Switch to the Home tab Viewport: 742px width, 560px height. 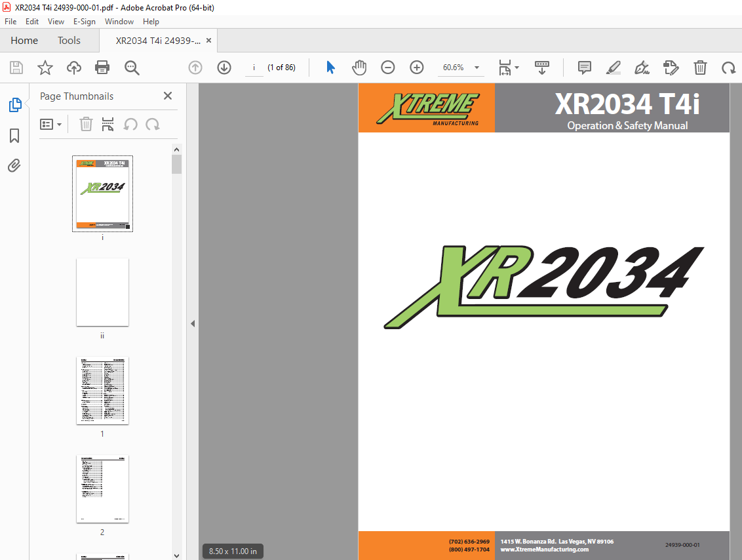tap(24, 41)
